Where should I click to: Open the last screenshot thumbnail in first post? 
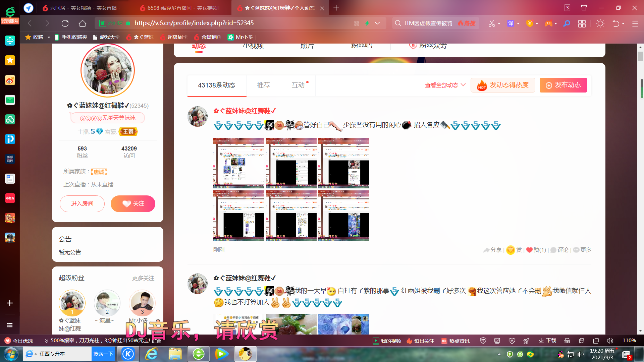coord(344,216)
